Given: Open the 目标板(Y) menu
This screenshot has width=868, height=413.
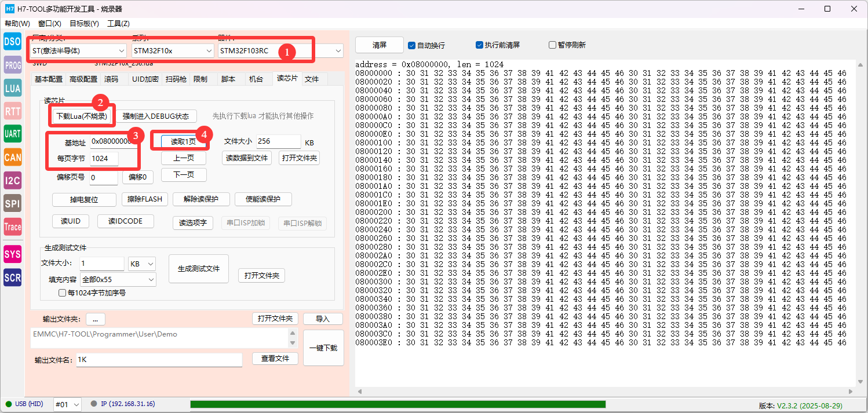Looking at the screenshot, I should pyautogui.click(x=84, y=24).
